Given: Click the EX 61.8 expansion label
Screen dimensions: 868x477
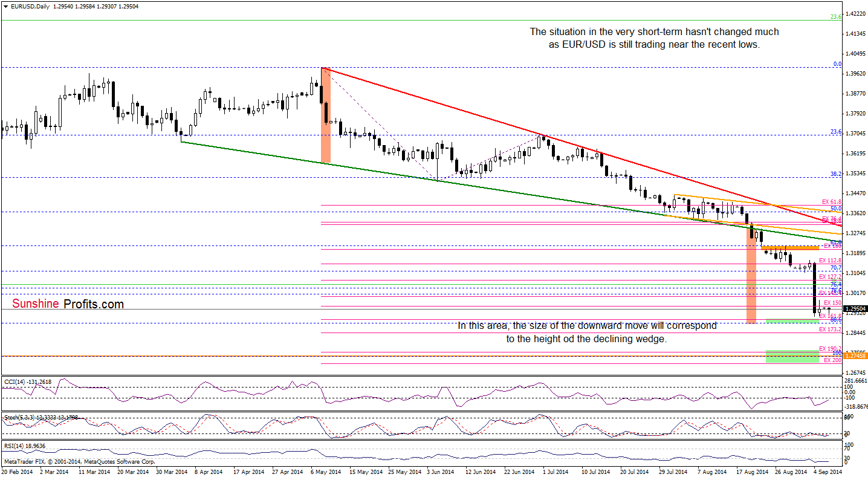Looking at the screenshot, I should pyautogui.click(x=832, y=201).
